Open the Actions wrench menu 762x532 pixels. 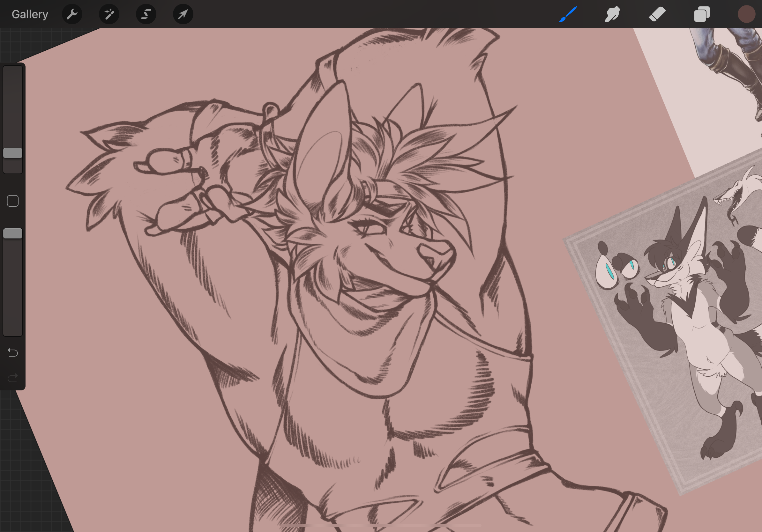click(x=72, y=14)
